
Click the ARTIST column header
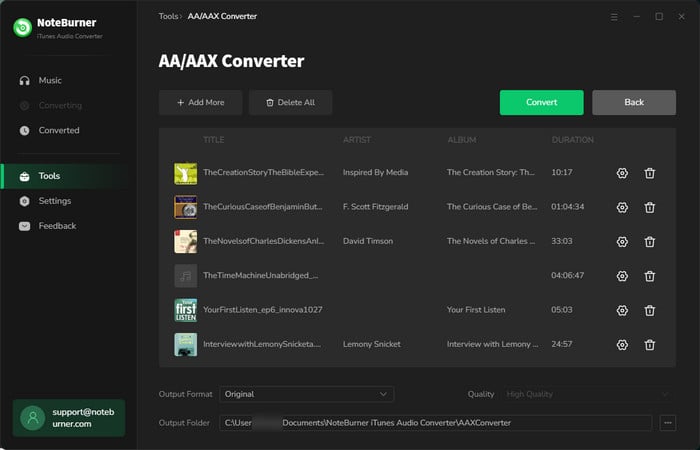point(357,140)
